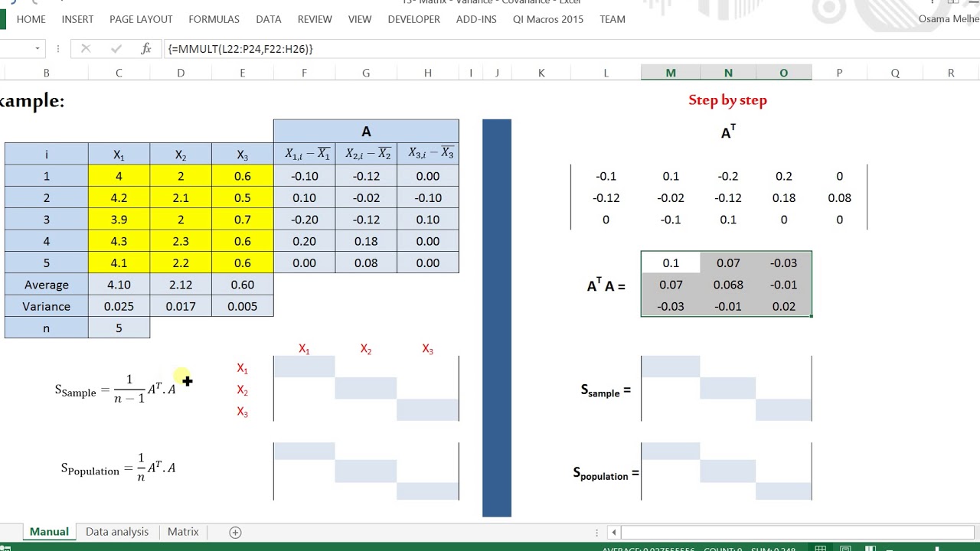Select column header P
The width and height of the screenshot is (980, 551).
[x=839, y=73]
